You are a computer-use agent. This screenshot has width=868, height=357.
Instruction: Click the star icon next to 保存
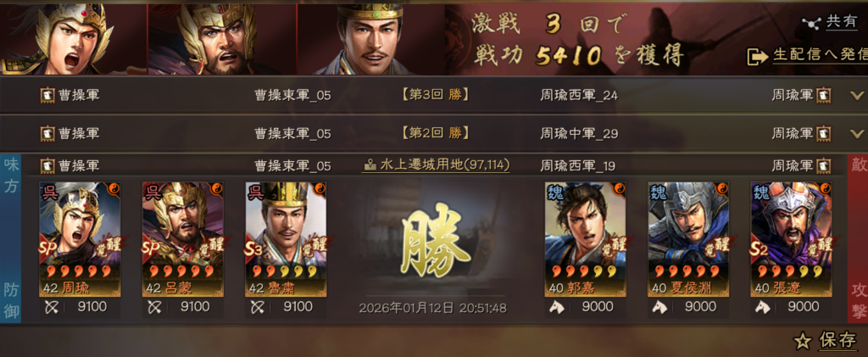[802, 342]
